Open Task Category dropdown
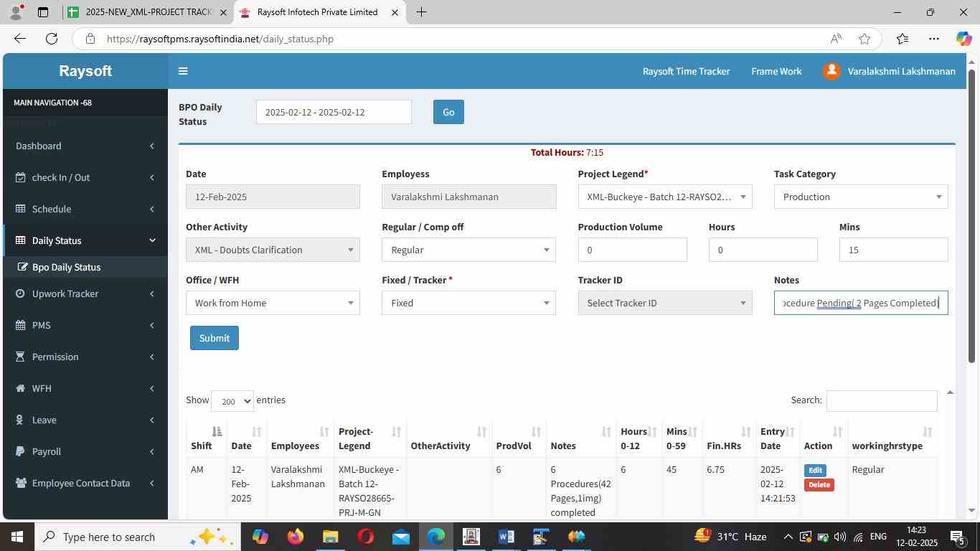980x551 pixels. pyautogui.click(x=861, y=197)
